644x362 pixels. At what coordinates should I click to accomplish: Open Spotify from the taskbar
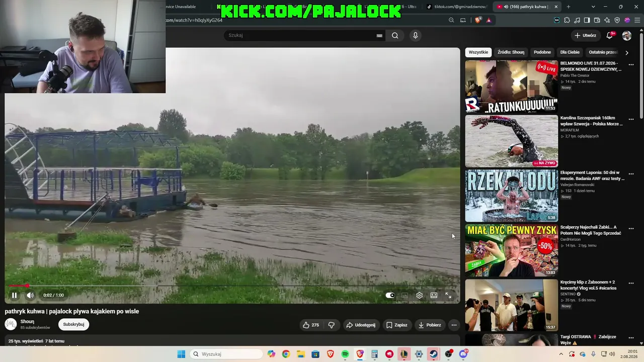345,354
